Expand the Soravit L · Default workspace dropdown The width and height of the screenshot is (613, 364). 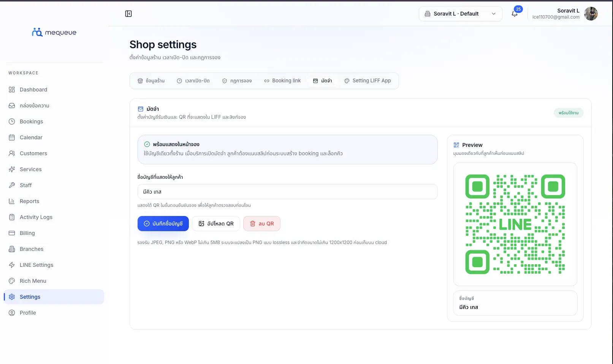click(x=461, y=14)
